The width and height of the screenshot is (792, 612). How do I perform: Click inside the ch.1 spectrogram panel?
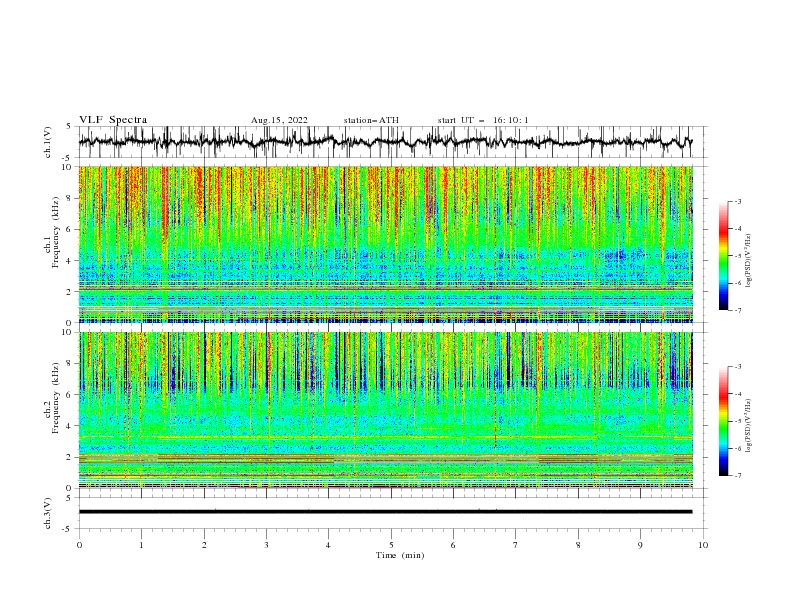tap(386, 244)
